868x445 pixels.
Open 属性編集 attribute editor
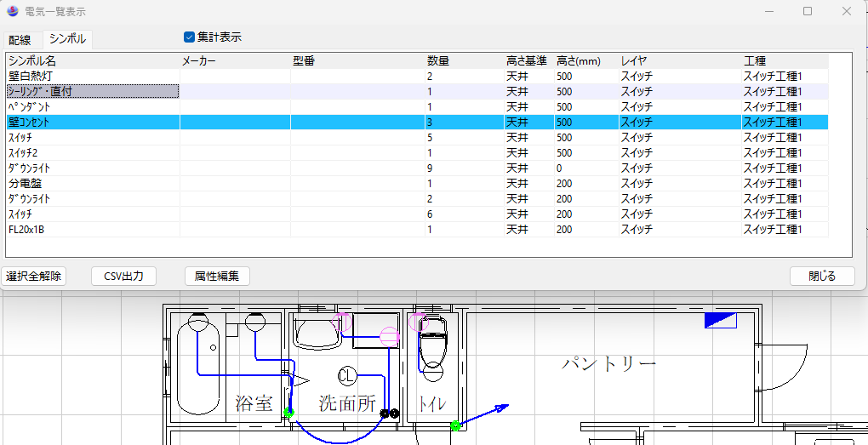point(217,276)
